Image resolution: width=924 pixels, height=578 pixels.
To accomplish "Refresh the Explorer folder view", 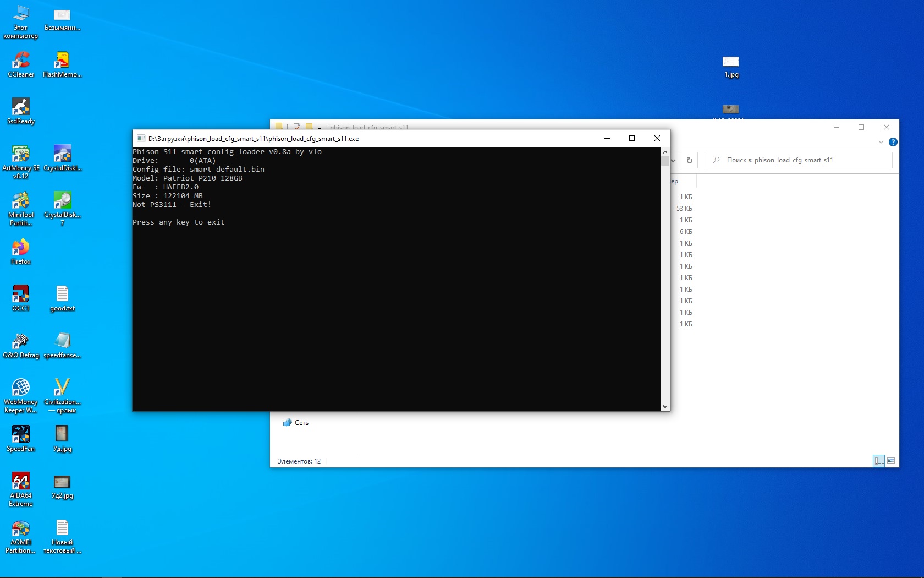I will (690, 160).
